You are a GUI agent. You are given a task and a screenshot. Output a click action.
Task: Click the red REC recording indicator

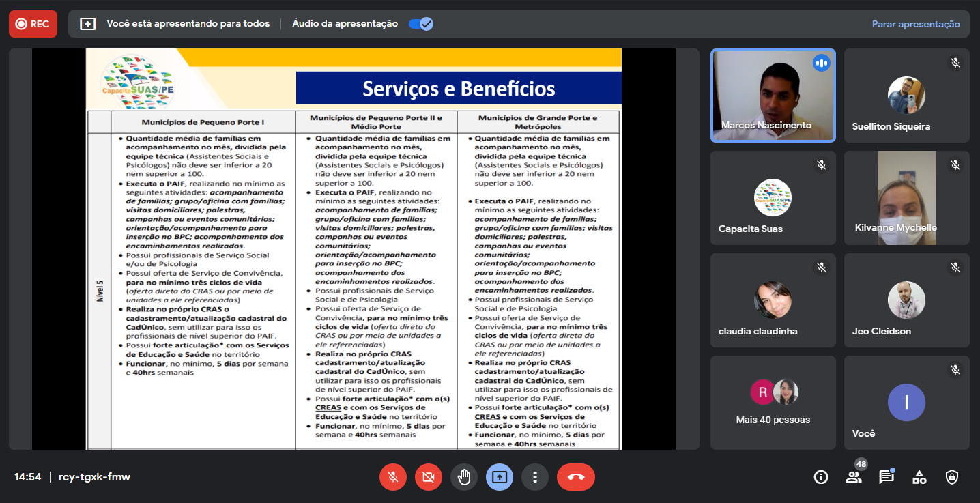[x=33, y=24]
